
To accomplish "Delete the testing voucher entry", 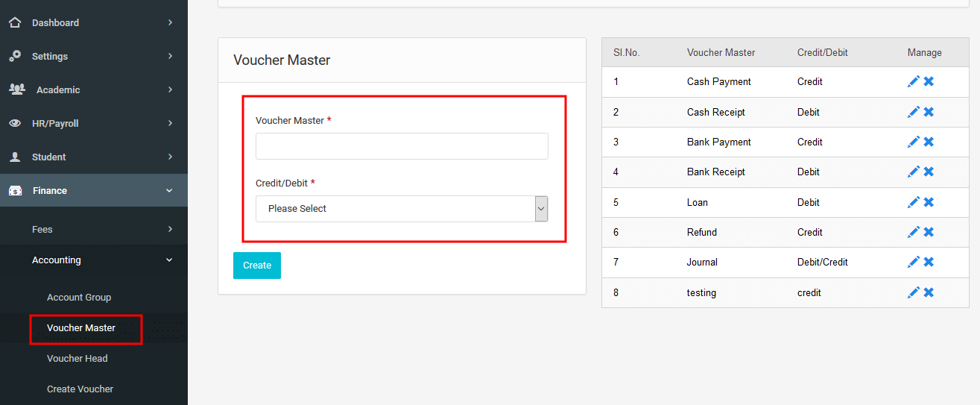I will pyautogui.click(x=929, y=292).
